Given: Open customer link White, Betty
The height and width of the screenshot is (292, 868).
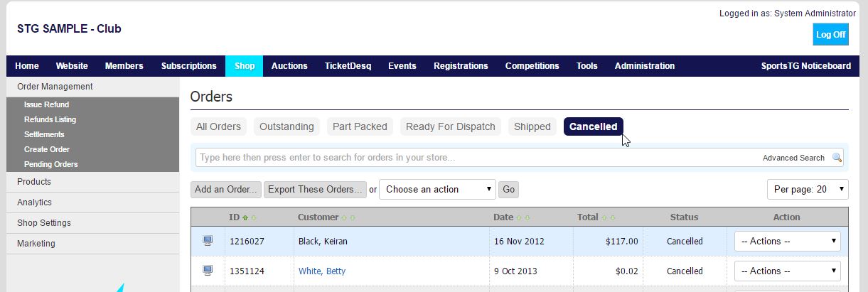Looking at the screenshot, I should point(321,271).
